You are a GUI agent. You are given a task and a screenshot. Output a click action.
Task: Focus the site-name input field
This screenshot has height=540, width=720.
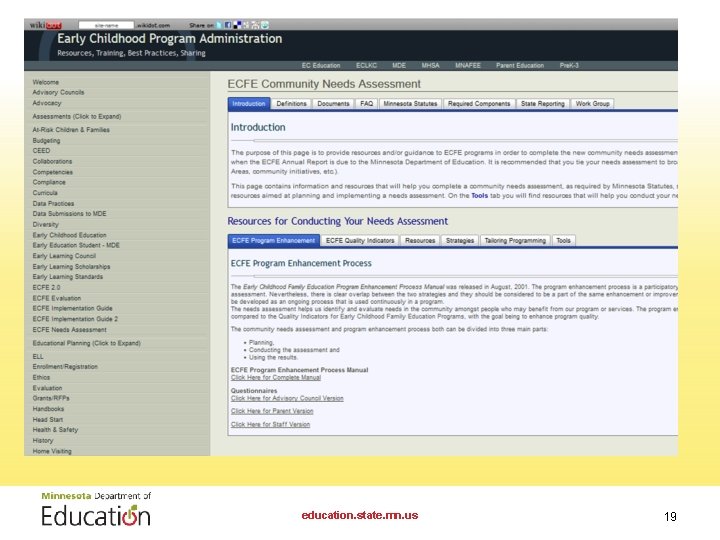[x=106, y=25]
